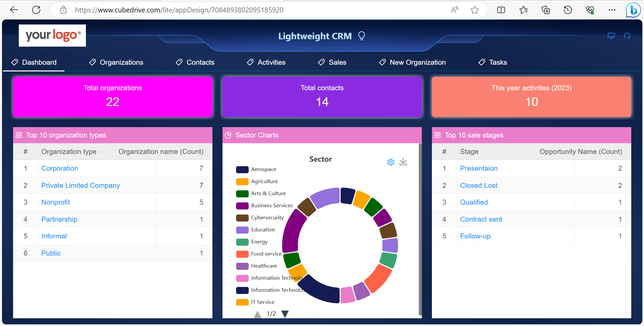
Task: Open the Partnership link
Action: [59, 219]
